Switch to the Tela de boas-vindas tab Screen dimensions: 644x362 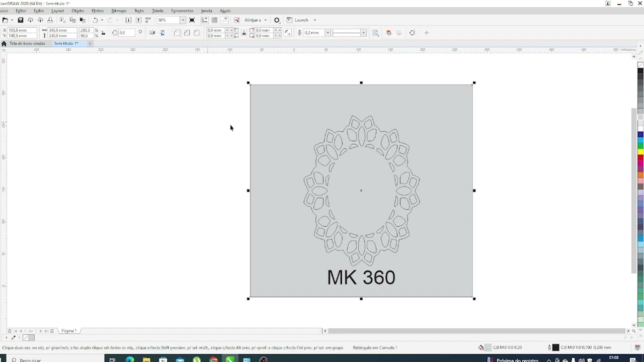coord(27,43)
